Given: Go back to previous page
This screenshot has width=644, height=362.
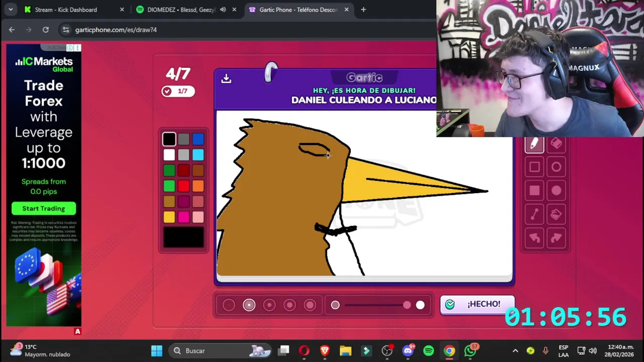Looking at the screenshot, I should (x=12, y=30).
